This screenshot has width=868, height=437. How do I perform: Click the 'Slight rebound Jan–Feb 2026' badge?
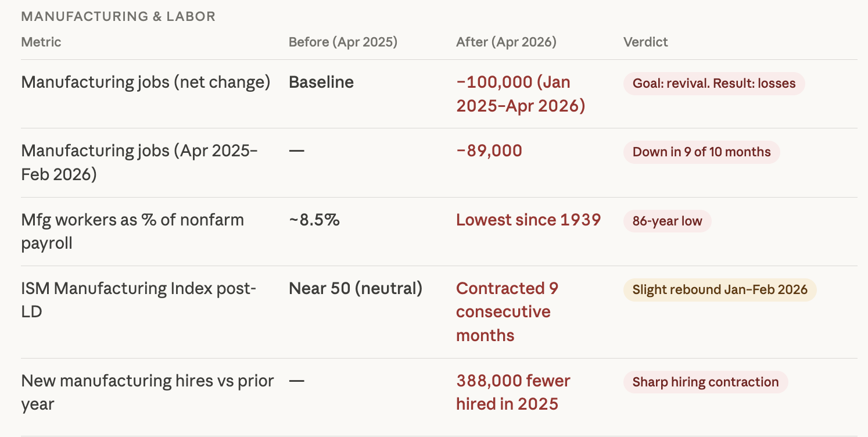pos(719,289)
